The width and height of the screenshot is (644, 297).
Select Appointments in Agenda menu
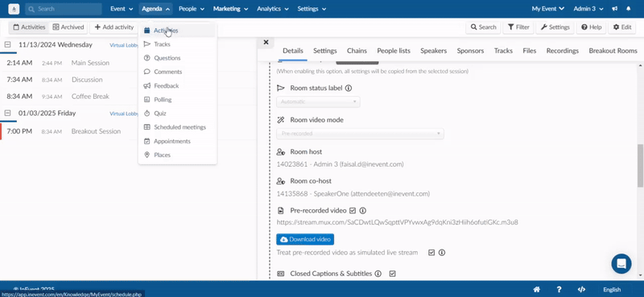(x=177, y=142)
